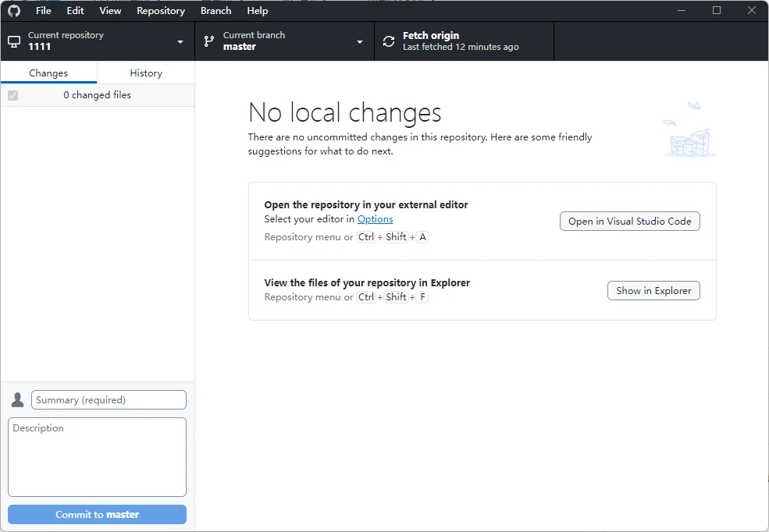Toggle the select-all changed files checkbox

(12, 95)
